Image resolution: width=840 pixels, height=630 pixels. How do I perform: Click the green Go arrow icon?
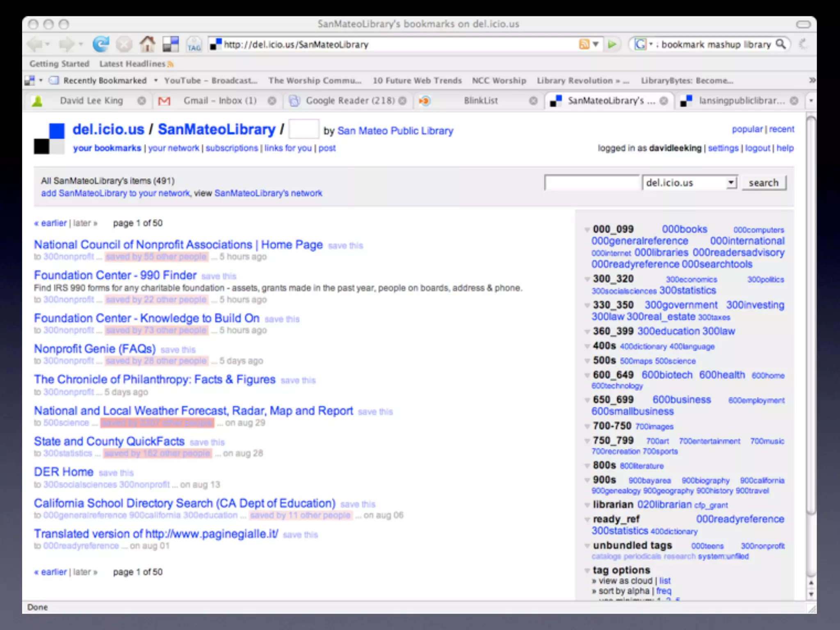point(612,44)
